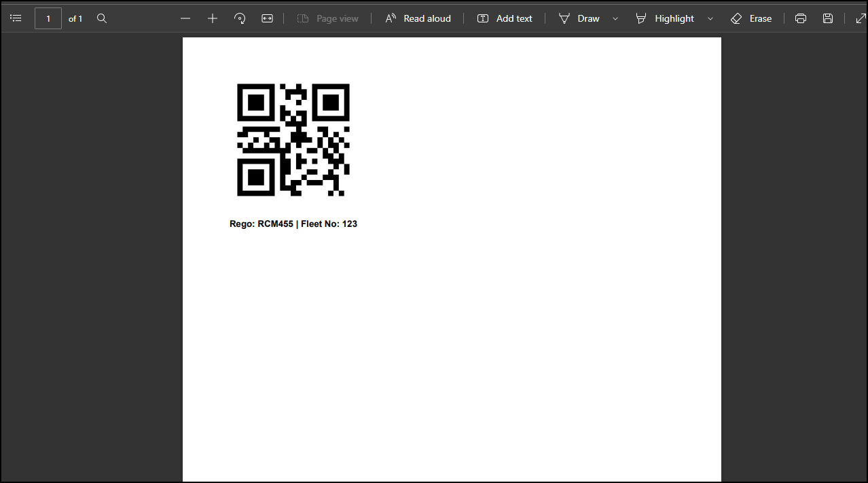The width and height of the screenshot is (868, 483).
Task: Zoom in with the plus button
Action: pyautogui.click(x=213, y=18)
